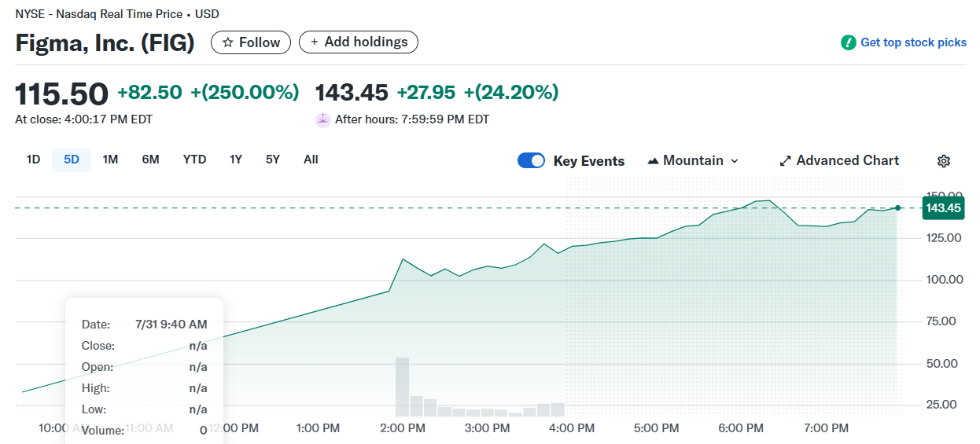
Task: Click the 12:00 PM x-axis label
Action: [x=234, y=428]
